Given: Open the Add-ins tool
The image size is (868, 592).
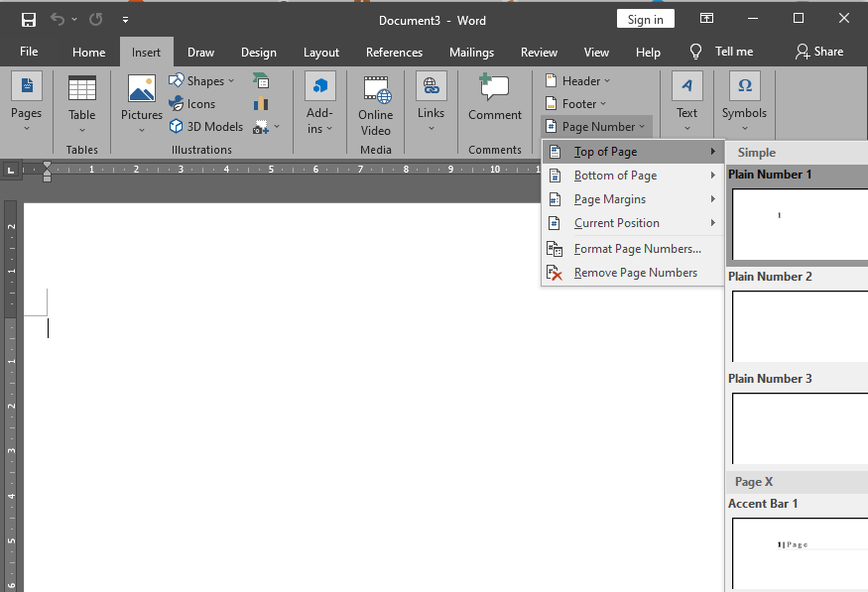Looking at the screenshot, I should (319, 104).
